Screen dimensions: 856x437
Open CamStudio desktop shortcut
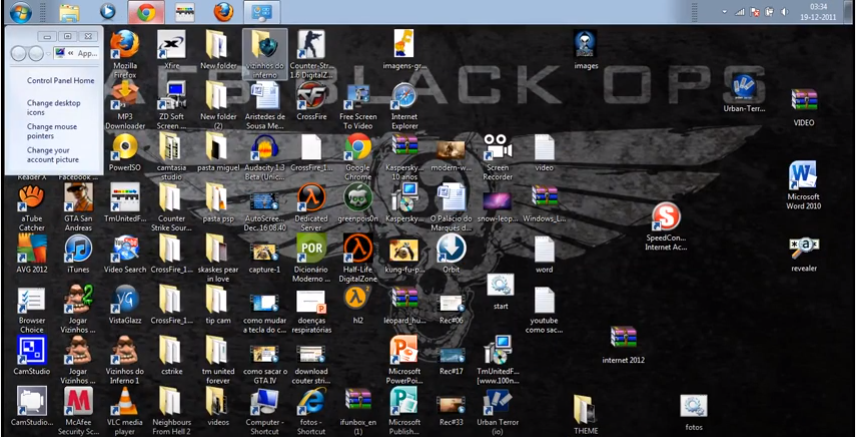click(x=32, y=356)
